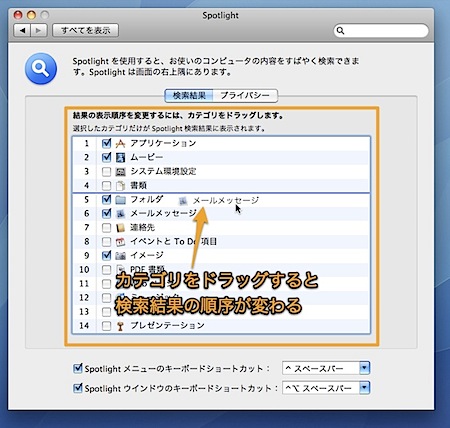
Task: Click the すべてを表示 button
Action: click(86, 31)
